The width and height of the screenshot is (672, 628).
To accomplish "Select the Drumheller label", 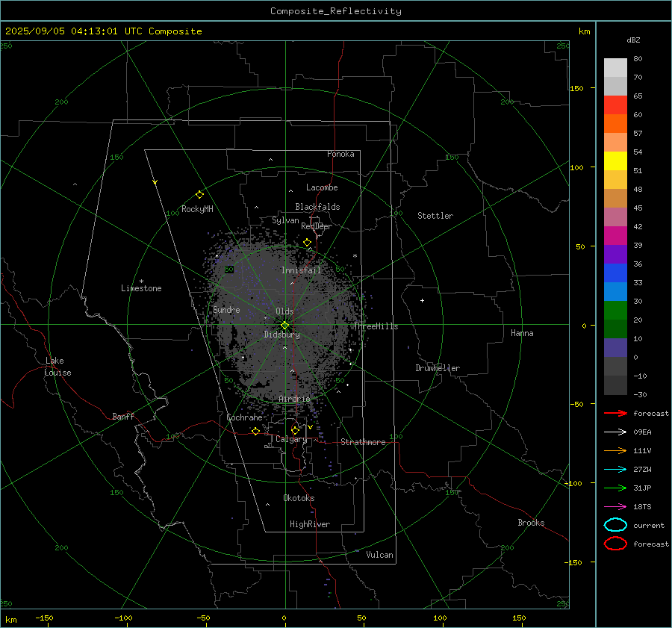I will (x=438, y=368).
